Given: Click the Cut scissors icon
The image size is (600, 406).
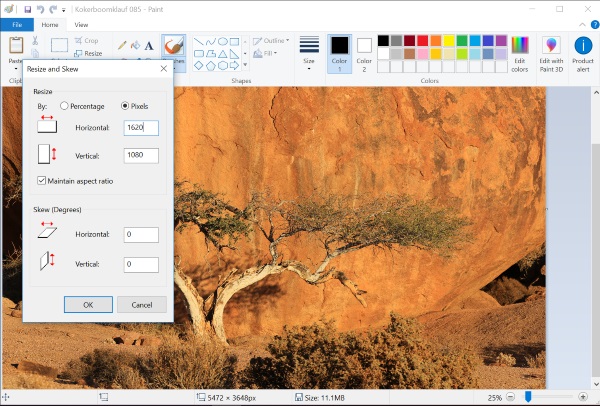Looking at the screenshot, I should (35, 40).
